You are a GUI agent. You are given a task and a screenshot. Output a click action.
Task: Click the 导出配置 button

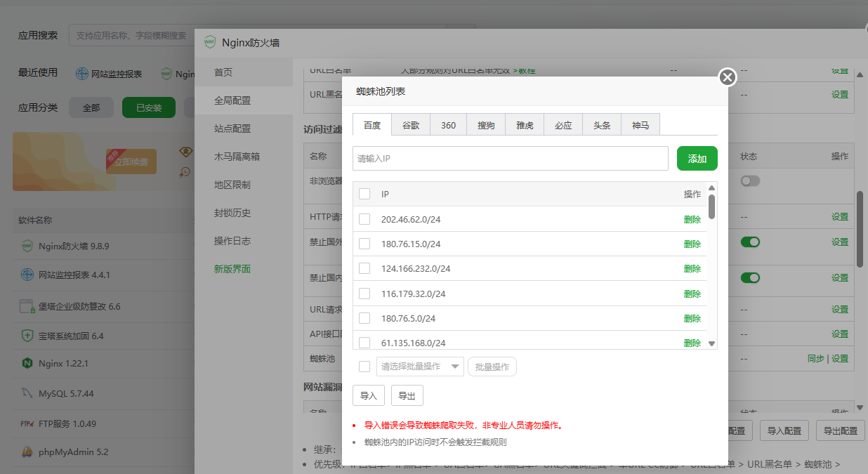(840, 430)
